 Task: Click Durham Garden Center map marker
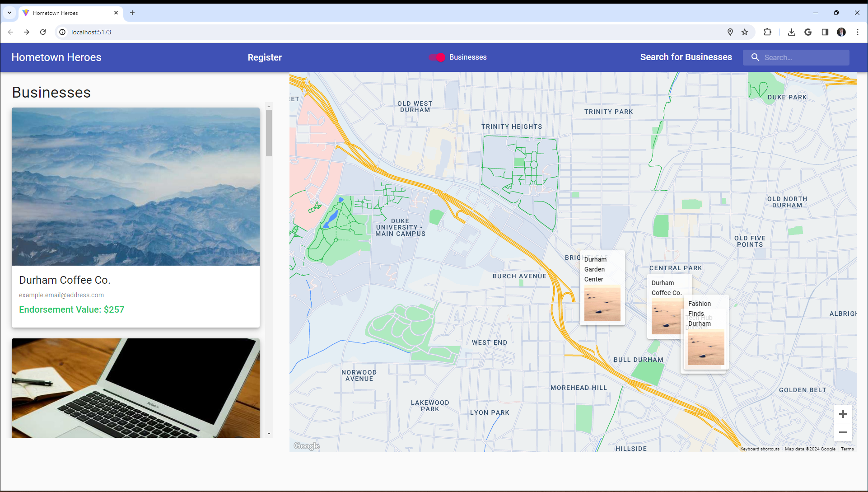tap(602, 288)
